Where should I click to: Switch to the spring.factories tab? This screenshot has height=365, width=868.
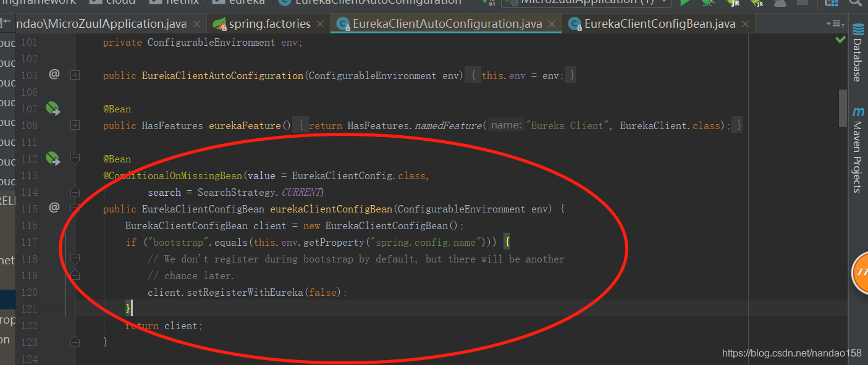(x=269, y=25)
